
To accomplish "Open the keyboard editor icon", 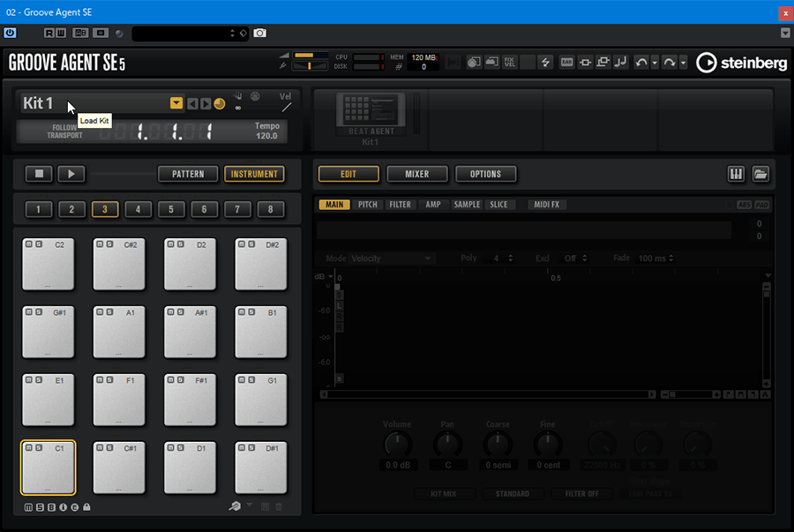I will pyautogui.click(x=736, y=174).
